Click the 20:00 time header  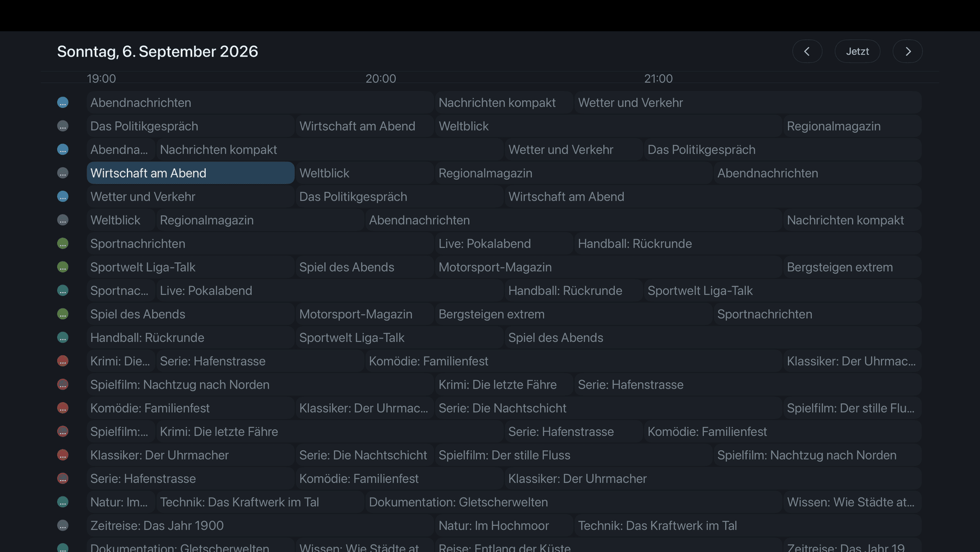[381, 78]
